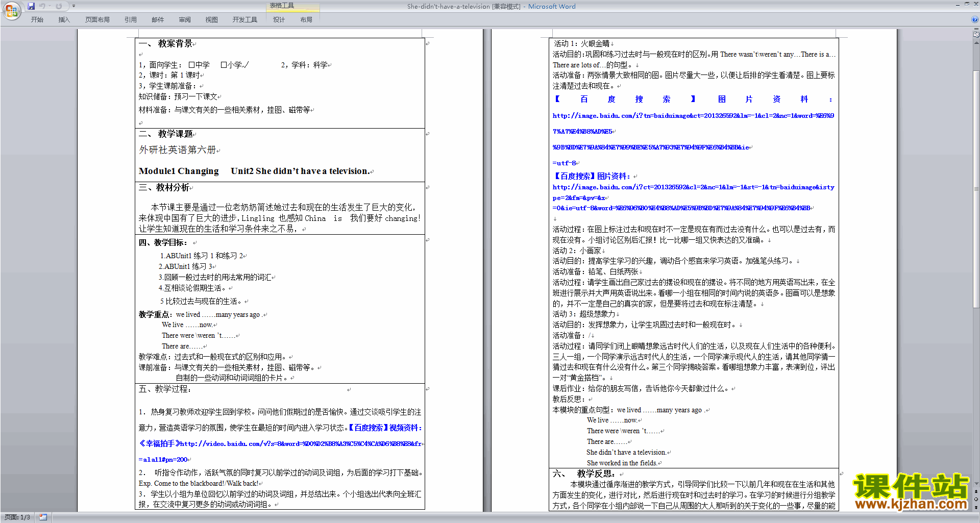The image size is (980, 523).
Task: Open the Select Browse Object button
Action: pos(976,500)
